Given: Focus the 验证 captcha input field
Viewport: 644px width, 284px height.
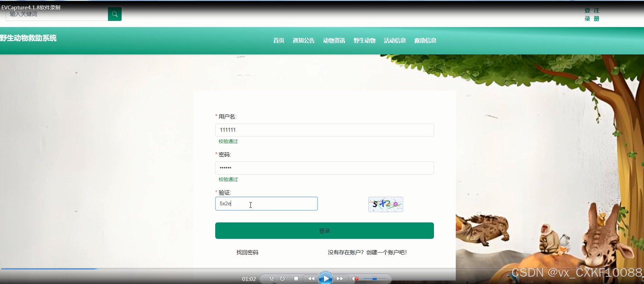Looking at the screenshot, I should 266,204.
